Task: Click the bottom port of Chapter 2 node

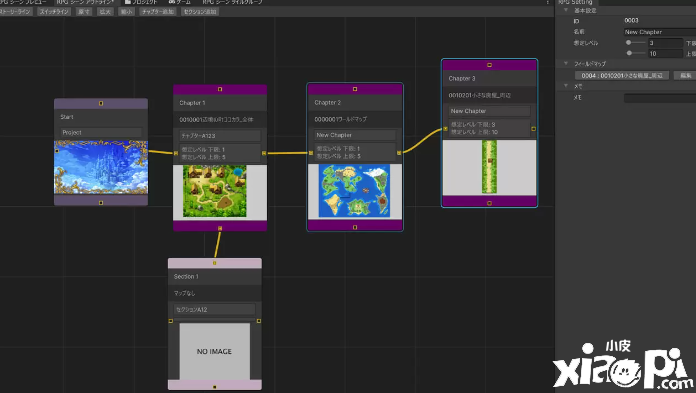Action: tap(355, 227)
